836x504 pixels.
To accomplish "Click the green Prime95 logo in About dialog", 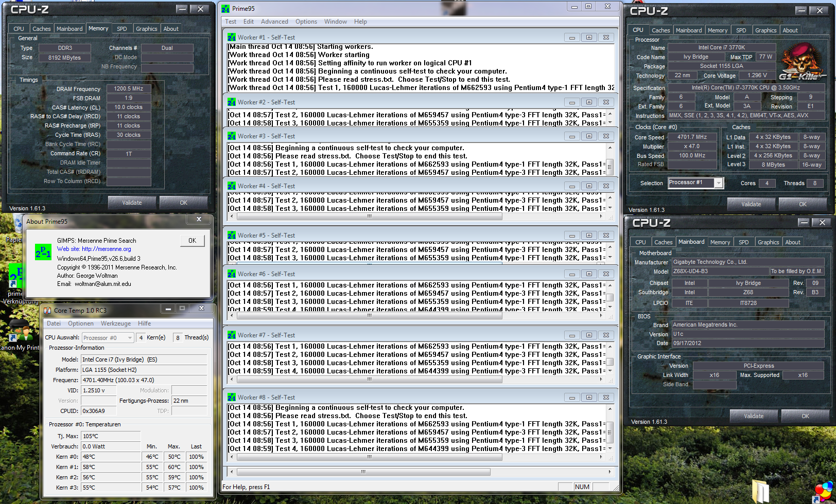I will [x=43, y=252].
